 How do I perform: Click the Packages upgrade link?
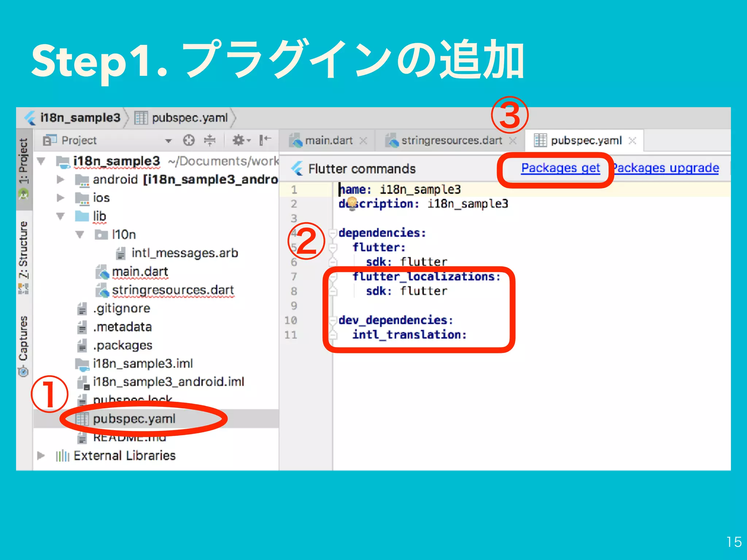pyautogui.click(x=666, y=168)
